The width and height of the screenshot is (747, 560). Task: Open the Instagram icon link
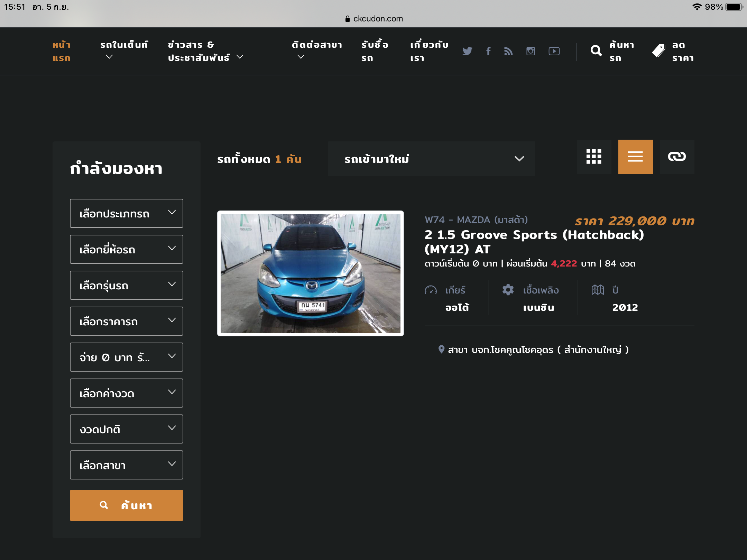pos(531,51)
